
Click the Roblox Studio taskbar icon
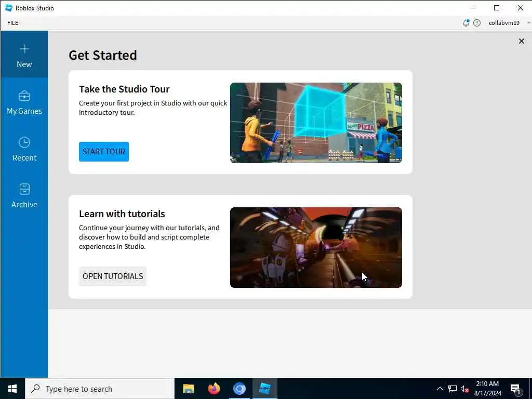point(264,389)
